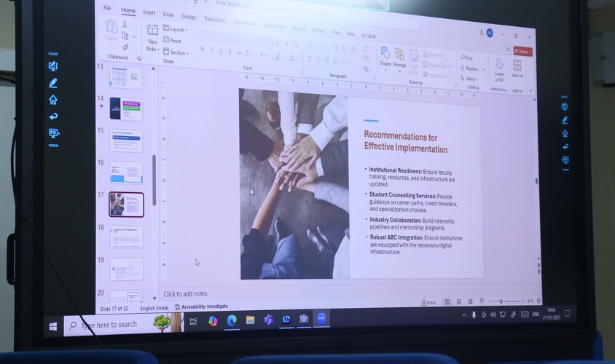This screenshot has width=615, height=364.
Task: Toggle Italic formatting
Action: [x=211, y=50]
